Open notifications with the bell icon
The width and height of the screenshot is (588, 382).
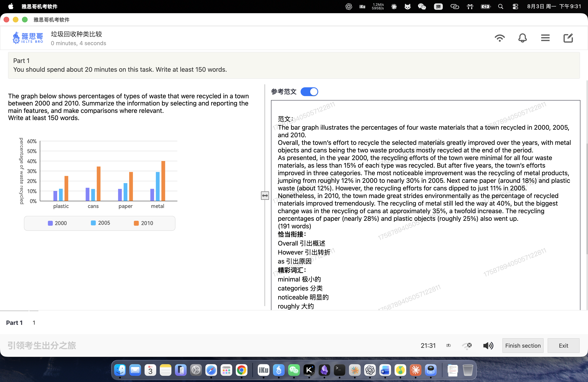pos(522,38)
